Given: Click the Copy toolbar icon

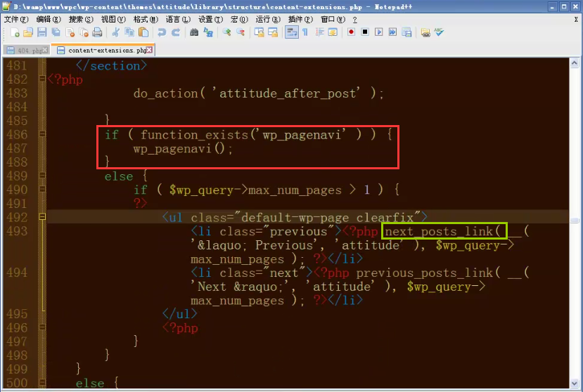Looking at the screenshot, I should click(129, 32).
